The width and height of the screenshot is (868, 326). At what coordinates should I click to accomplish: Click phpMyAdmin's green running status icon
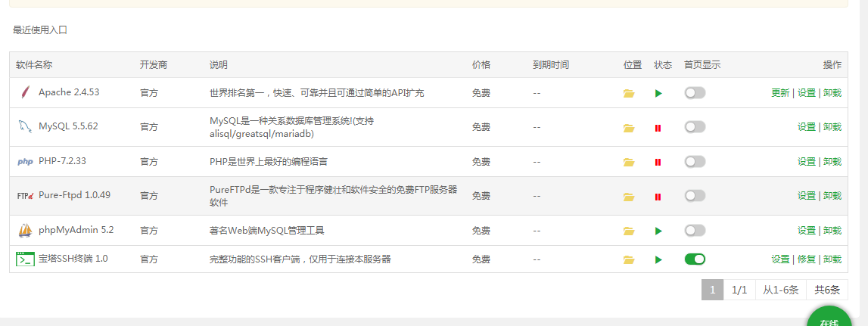(658, 231)
